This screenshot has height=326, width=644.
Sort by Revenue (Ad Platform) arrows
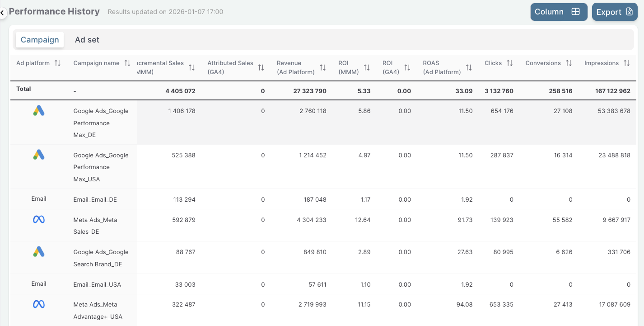tap(322, 67)
